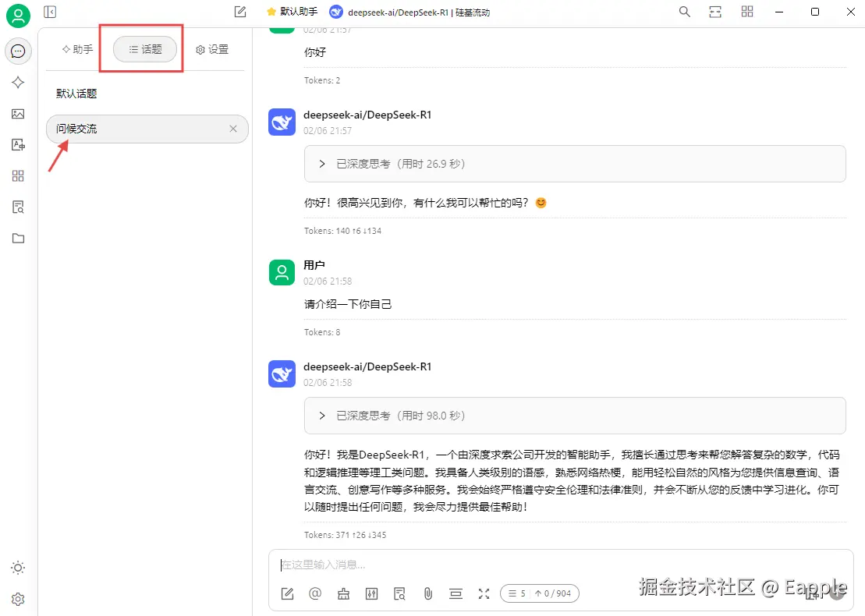
Task: Open the agents sparkle sidebar icon
Action: click(18, 82)
